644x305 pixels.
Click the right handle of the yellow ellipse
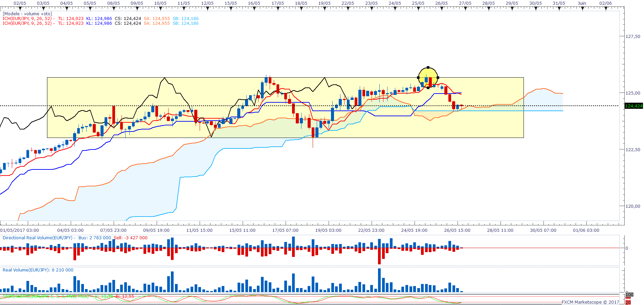point(438,78)
